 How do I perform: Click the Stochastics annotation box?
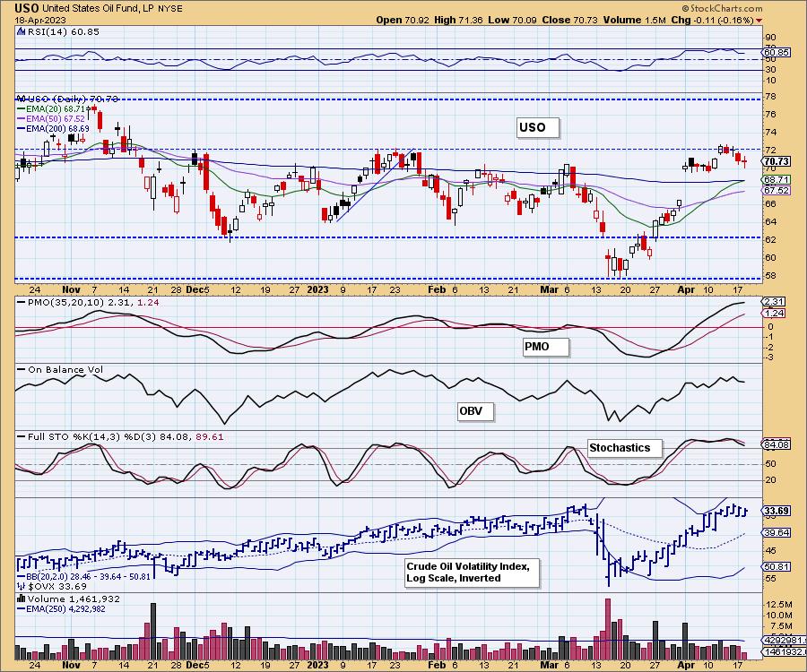(x=625, y=448)
